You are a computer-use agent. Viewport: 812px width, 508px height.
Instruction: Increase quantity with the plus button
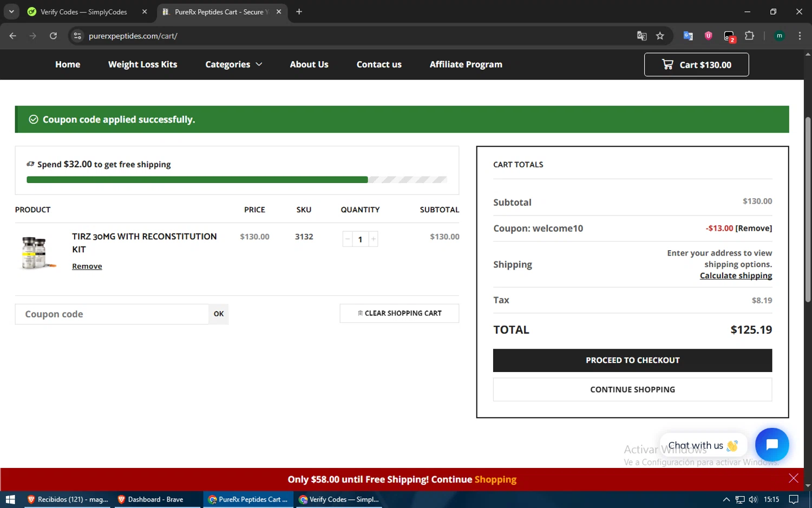click(x=373, y=239)
